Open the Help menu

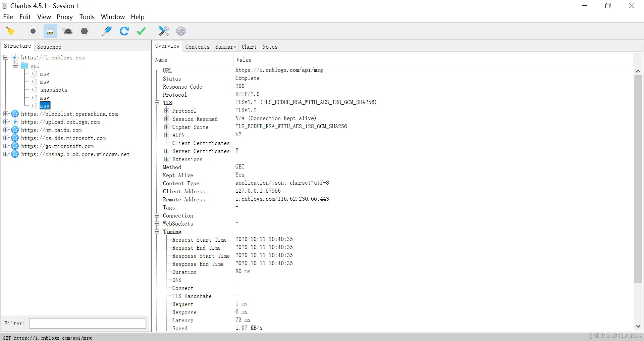[x=138, y=17]
